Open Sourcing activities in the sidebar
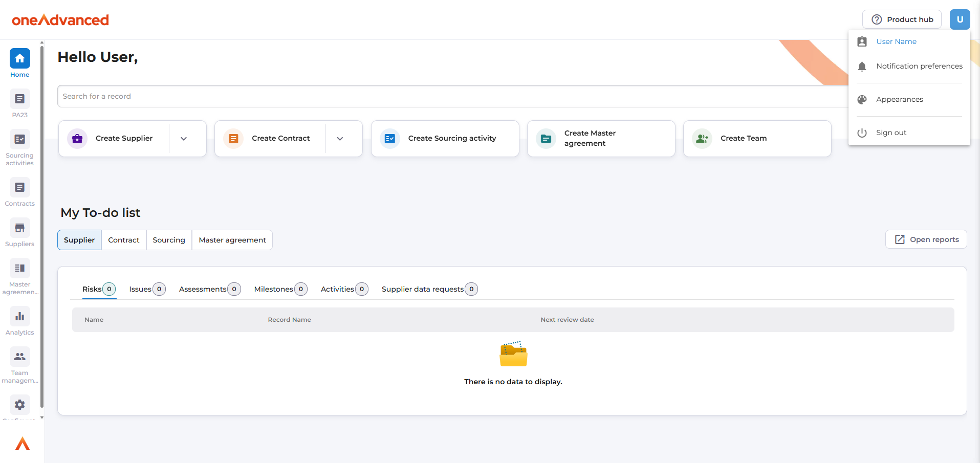Screen dimensions: 980x463 [19, 140]
